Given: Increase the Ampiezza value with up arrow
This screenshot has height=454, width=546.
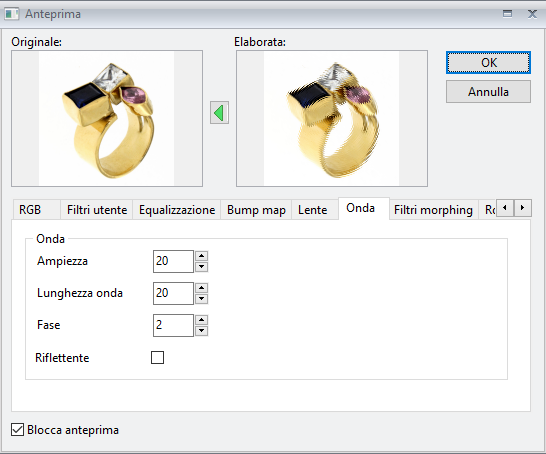Looking at the screenshot, I should (x=202, y=256).
